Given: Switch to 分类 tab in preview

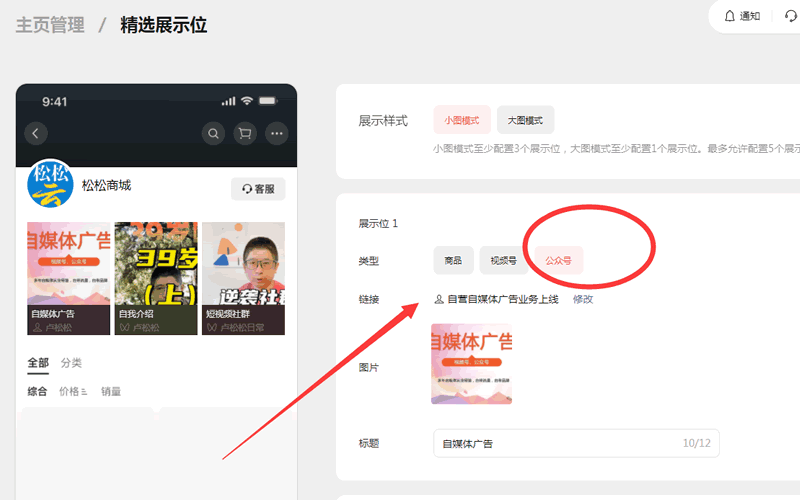Looking at the screenshot, I should 71,363.
